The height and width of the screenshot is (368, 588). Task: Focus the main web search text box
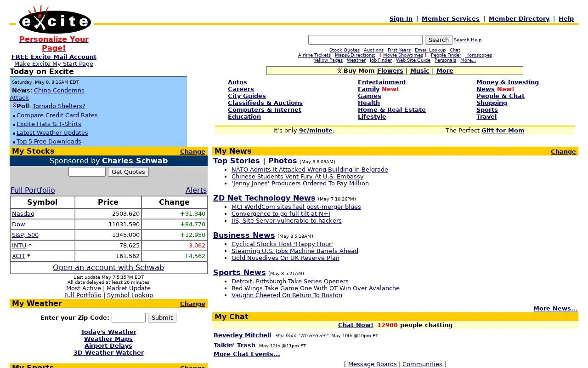click(365, 40)
